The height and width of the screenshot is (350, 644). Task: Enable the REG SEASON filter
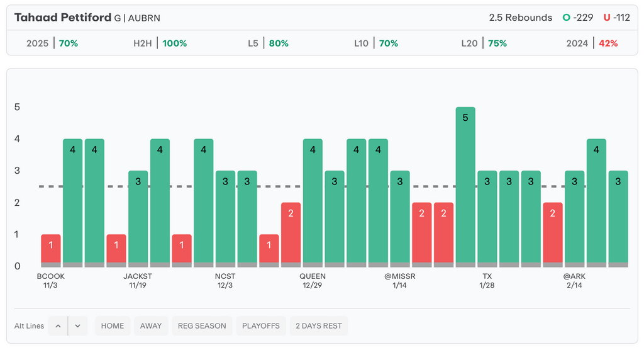pos(202,326)
